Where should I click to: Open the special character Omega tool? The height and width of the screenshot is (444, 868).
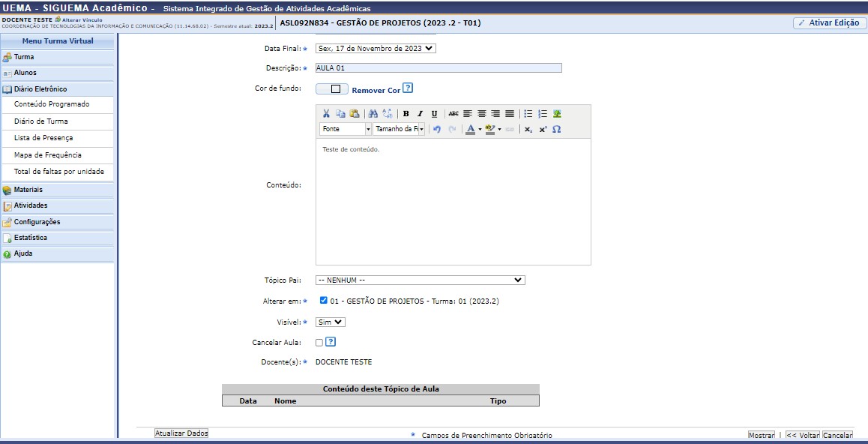coord(556,130)
